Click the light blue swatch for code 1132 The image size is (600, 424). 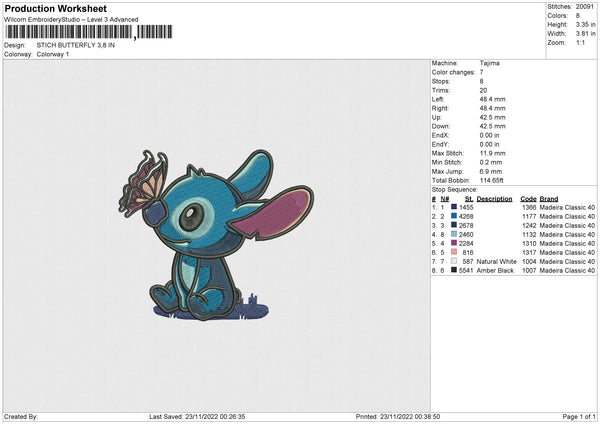point(454,234)
